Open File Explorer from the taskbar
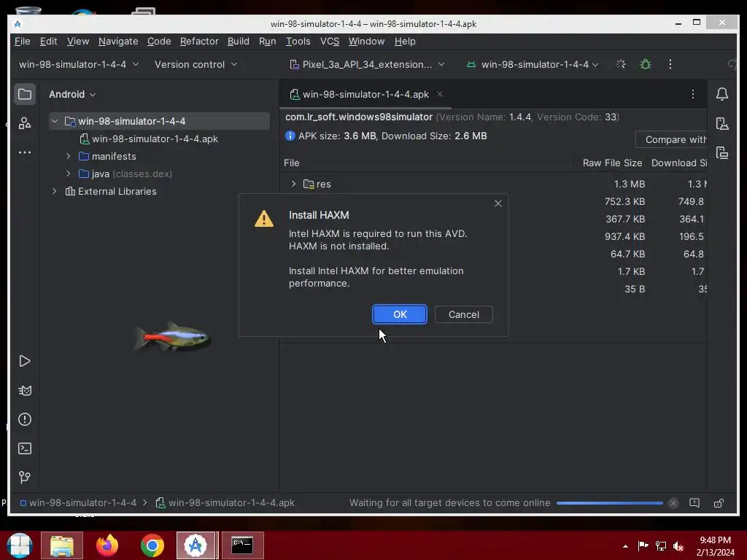This screenshot has height=560, width=747. coord(62,545)
